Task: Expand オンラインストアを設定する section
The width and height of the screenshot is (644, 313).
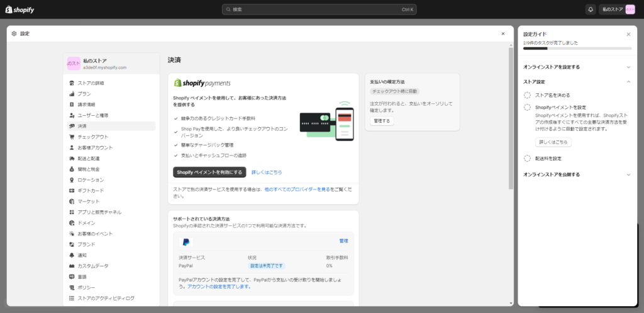Action: pos(577,67)
